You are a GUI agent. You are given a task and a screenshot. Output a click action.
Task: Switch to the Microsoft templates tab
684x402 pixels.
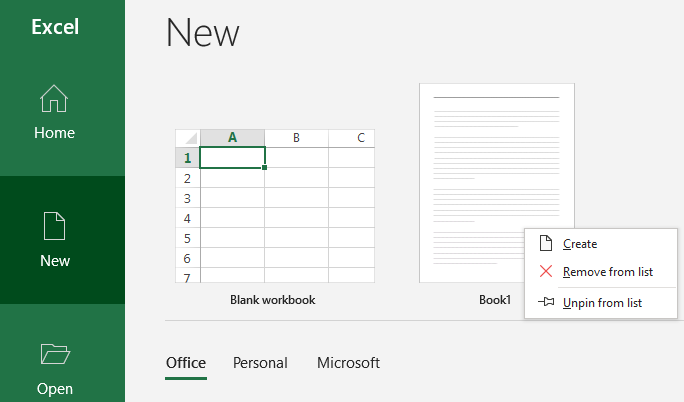coord(349,363)
